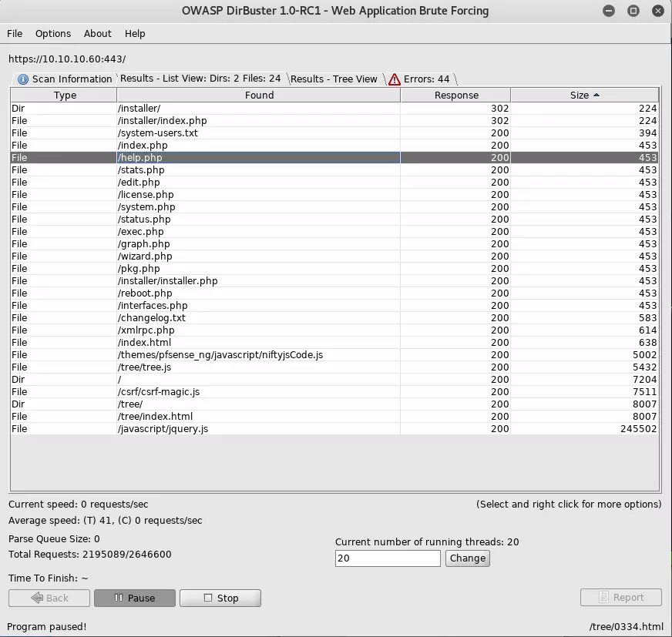Open the Help menu
This screenshot has height=637, width=672.
pyautogui.click(x=135, y=34)
